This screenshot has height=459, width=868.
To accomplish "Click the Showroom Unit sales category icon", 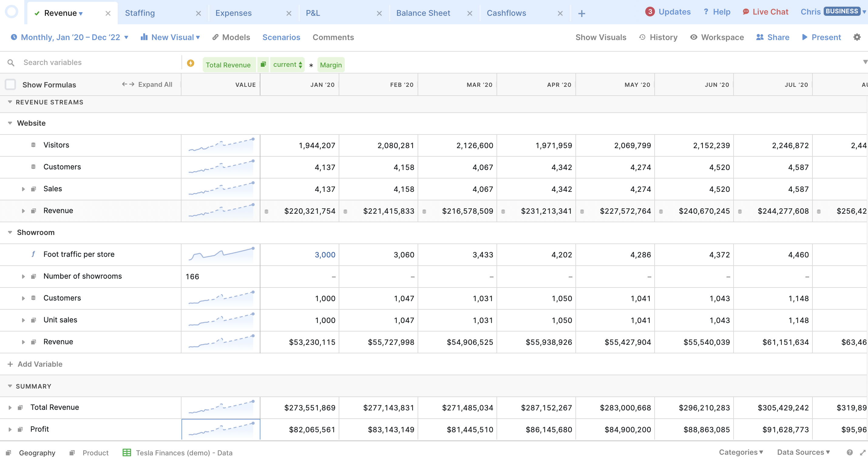I will (x=33, y=320).
